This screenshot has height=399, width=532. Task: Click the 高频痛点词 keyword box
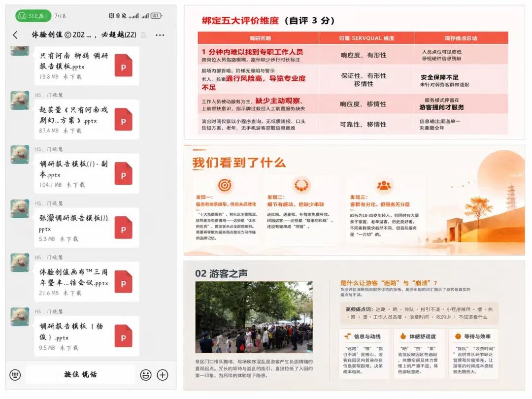click(x=419, y=313)
